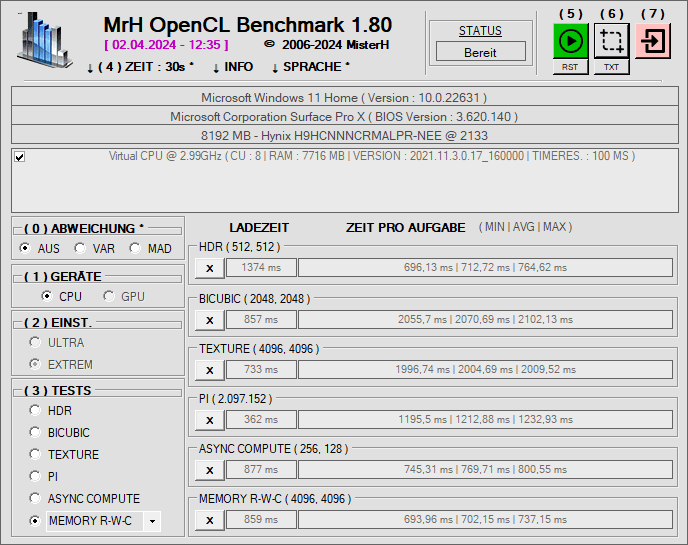Click PI timing results field
The height and width of the screenshot is (545, 688).
[x=485, y=420]
